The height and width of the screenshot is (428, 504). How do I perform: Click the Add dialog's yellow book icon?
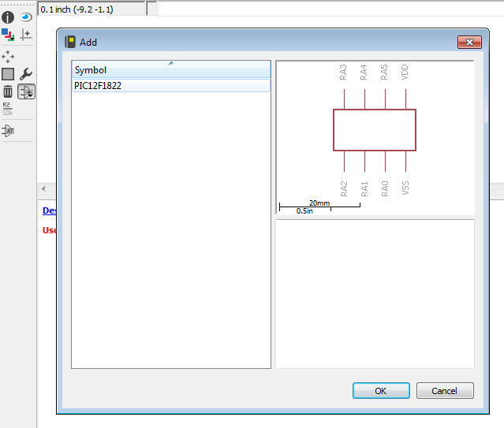pos(70,42)
